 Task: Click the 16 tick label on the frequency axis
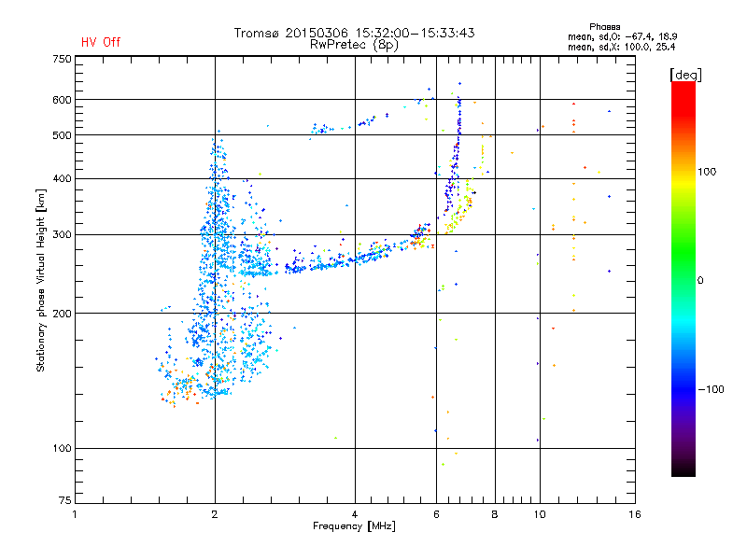(x=635, y=515)
